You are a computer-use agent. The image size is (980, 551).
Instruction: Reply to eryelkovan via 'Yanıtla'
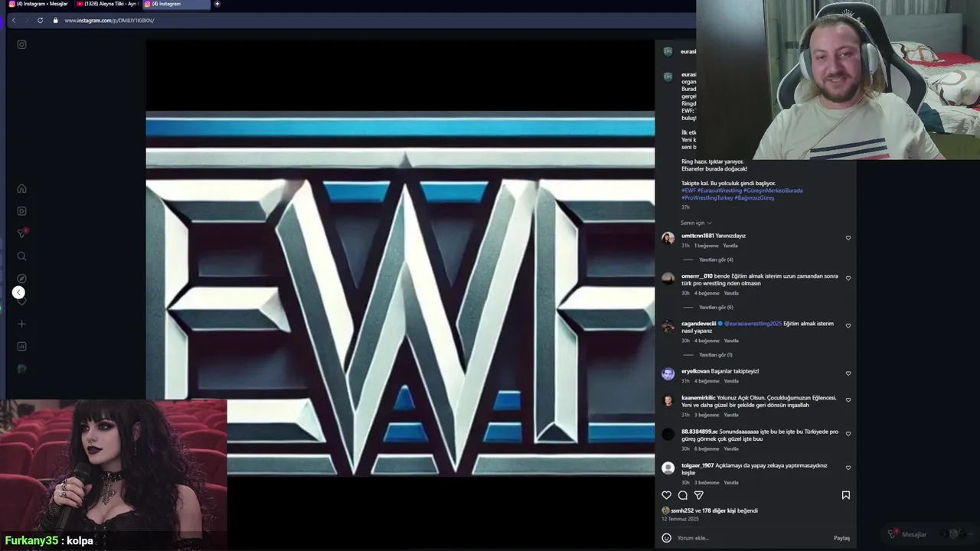(731, 381)
